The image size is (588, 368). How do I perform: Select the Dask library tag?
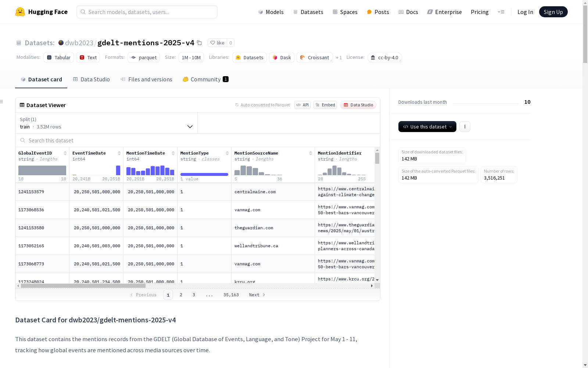(x=282, y=57)
